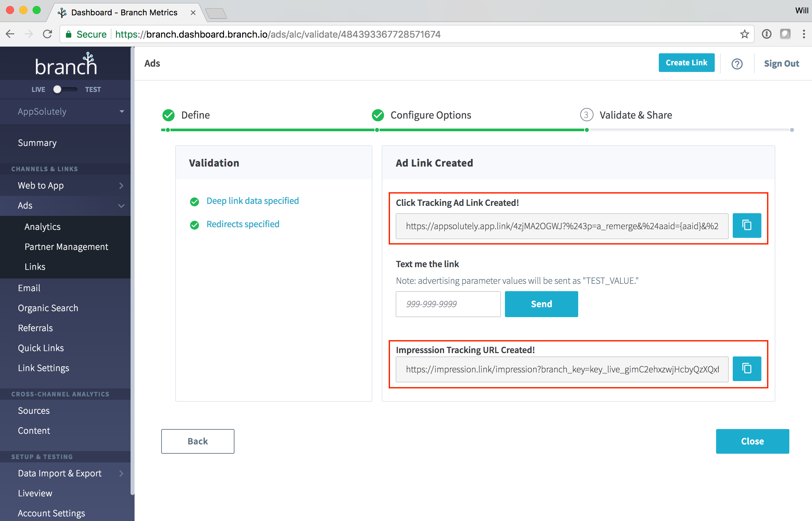812x521 pixels.
Task: Click the Branch logo in sidebar
Action: click(x=66, y=64)
